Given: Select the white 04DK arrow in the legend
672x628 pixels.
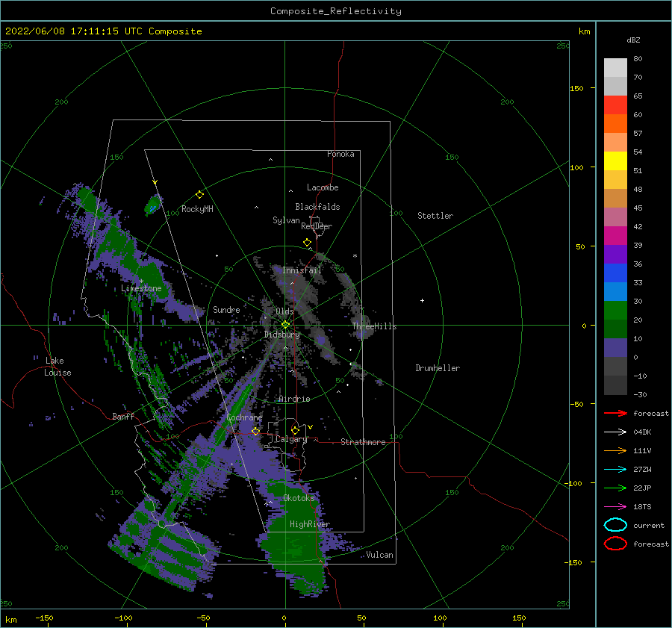Looking at the screenshot, I should [615, 432].
